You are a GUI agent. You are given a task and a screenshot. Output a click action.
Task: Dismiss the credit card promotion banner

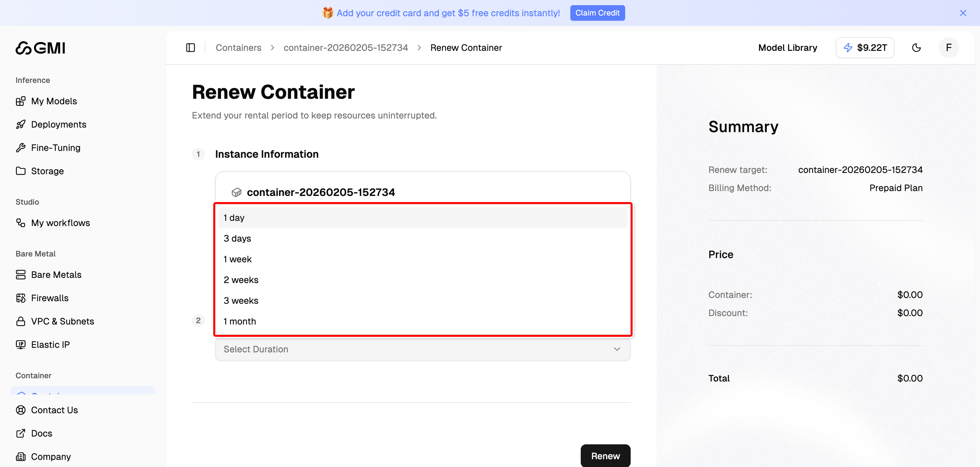point(963,13)
